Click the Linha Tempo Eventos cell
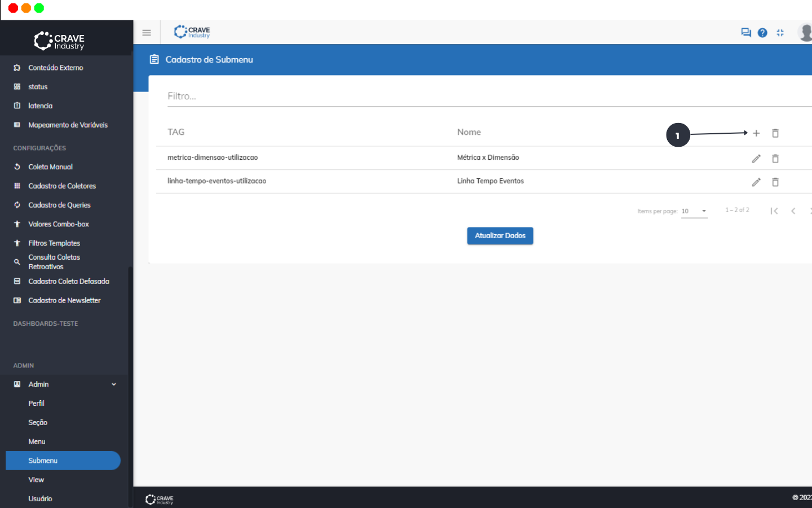Image resolution: width=812 pixels, height=508 pixels. [491, 181]
